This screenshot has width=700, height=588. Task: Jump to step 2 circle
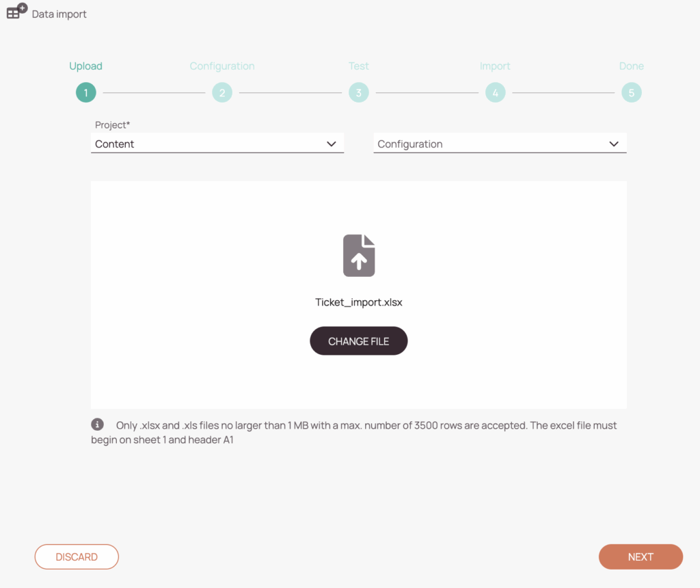222,92
